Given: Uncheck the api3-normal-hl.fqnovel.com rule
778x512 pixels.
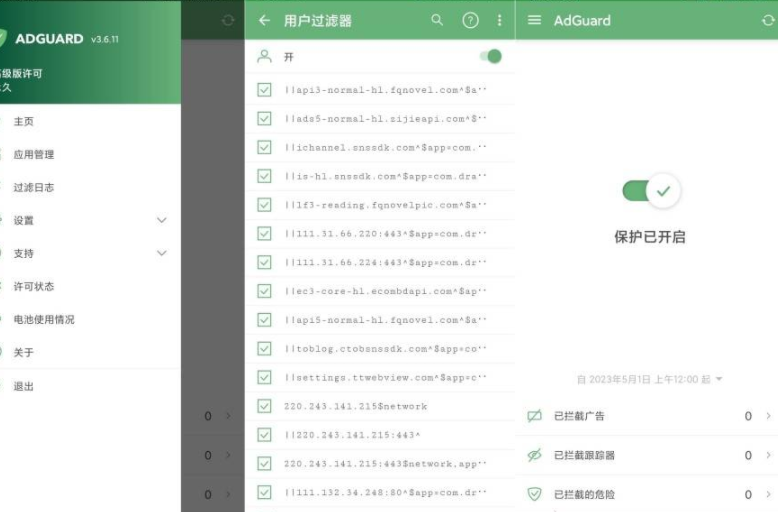Looking at the screenshot, I should (264, 90).
